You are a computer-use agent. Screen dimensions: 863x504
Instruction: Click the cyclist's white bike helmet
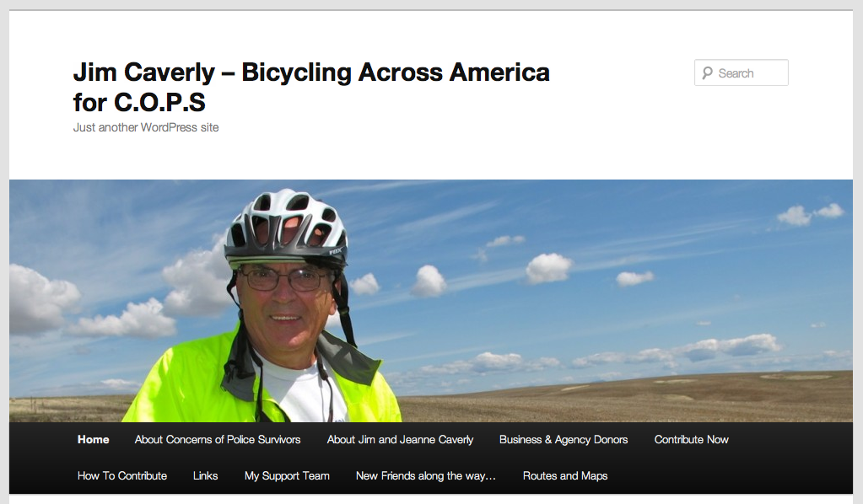286,227
